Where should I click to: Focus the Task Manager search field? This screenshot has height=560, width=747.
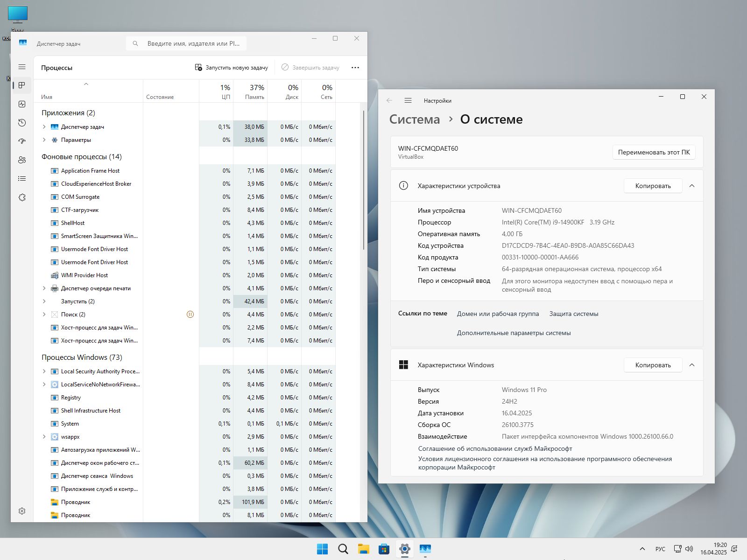point(186,43)
